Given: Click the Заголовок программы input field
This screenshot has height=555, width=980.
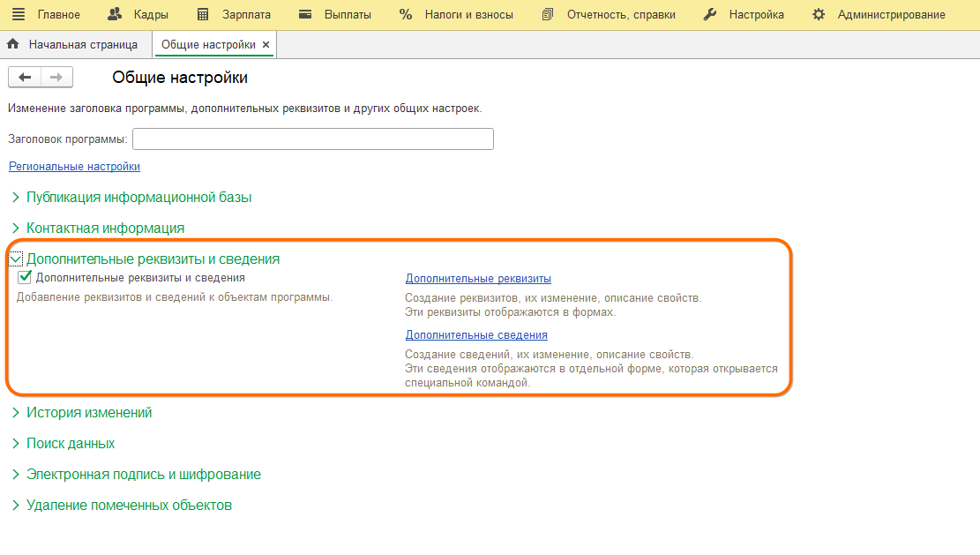Looking at the screenshot, I should coord(313,139).
